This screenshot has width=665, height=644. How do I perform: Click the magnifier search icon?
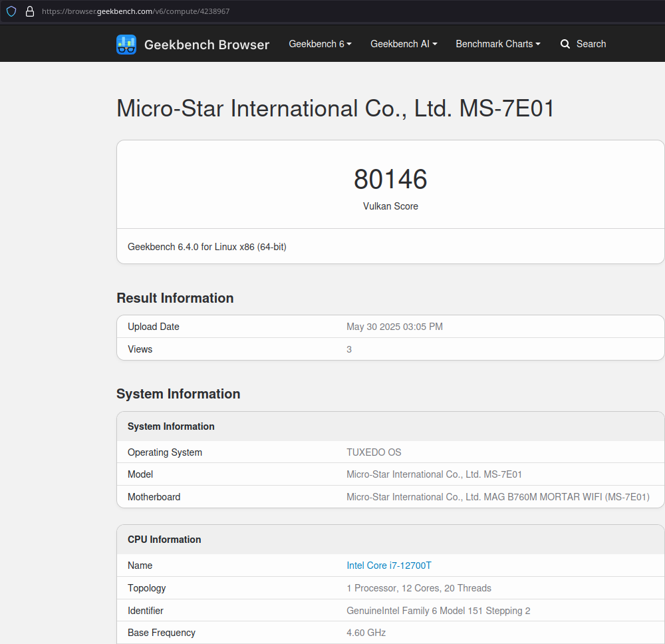[565, 44]
